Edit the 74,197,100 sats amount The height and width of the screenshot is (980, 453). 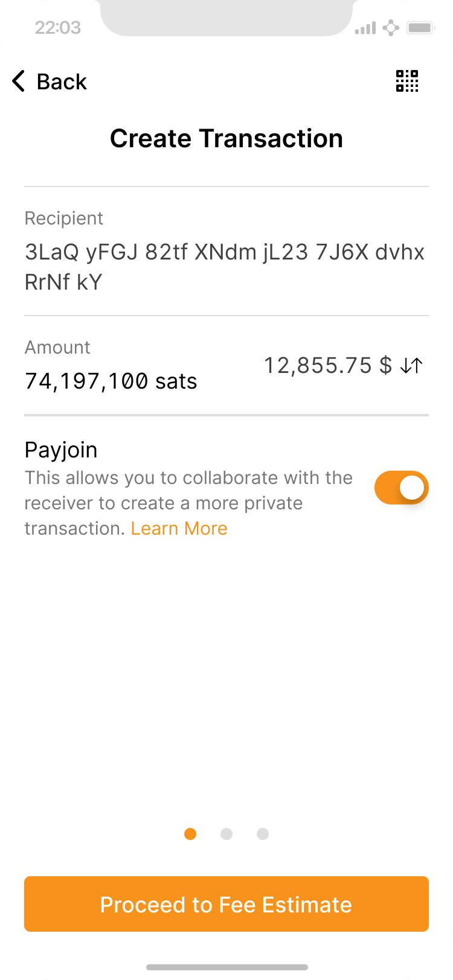[111, 381]
